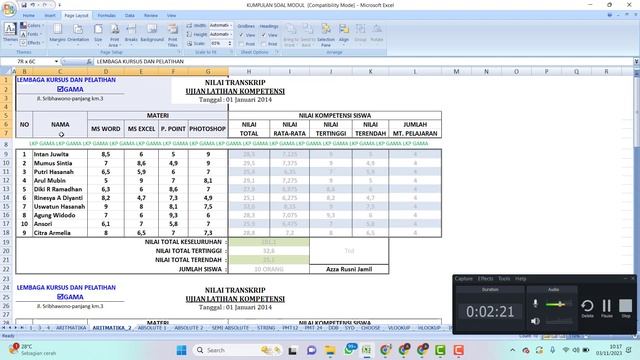
Task: Open the ARITMATIKA sheet tab
Action: click(x=71, y=328)
